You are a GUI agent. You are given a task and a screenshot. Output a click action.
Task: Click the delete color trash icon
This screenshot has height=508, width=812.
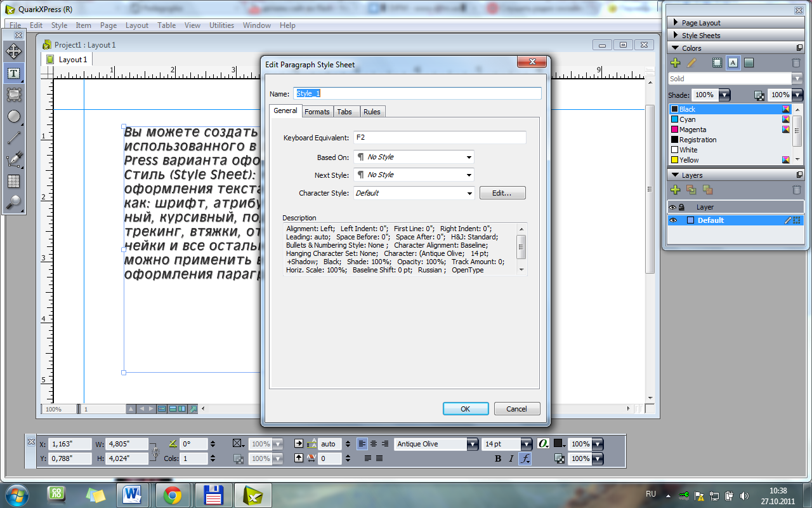796,63
